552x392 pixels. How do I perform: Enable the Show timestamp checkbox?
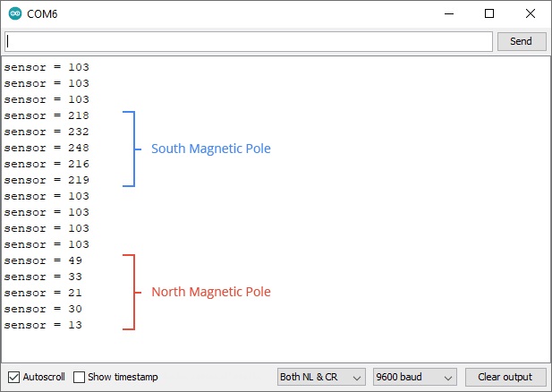click(79, 377)
